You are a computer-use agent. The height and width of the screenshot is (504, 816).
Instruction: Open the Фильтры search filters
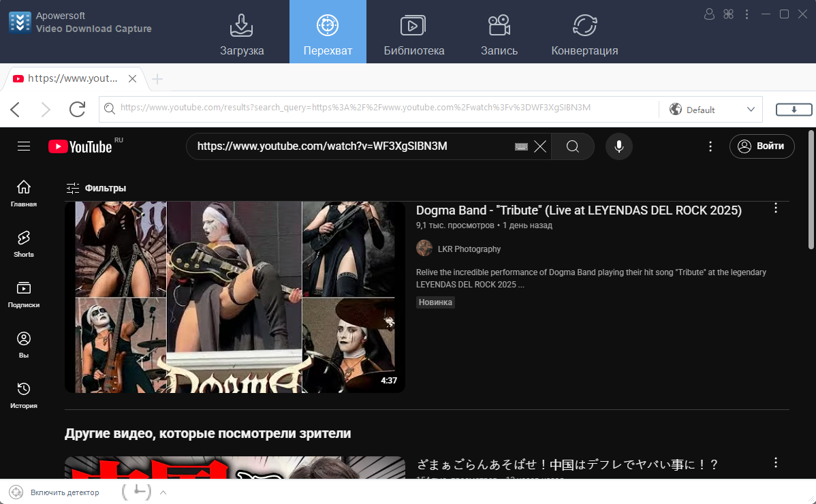96,188
